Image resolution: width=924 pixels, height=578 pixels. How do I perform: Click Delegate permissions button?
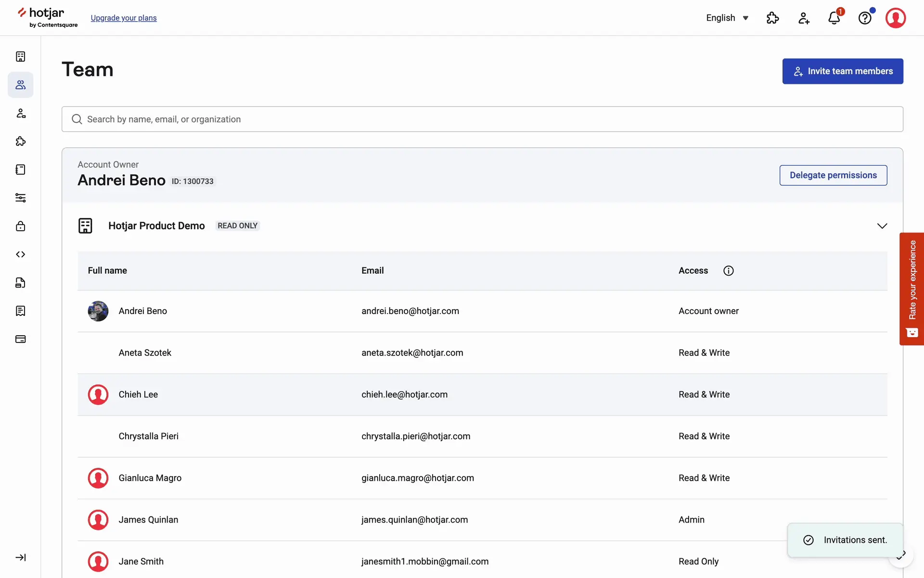[833, 175]
